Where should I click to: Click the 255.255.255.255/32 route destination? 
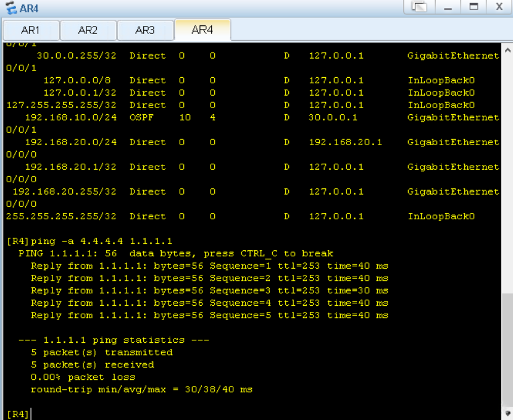(61, 216)
